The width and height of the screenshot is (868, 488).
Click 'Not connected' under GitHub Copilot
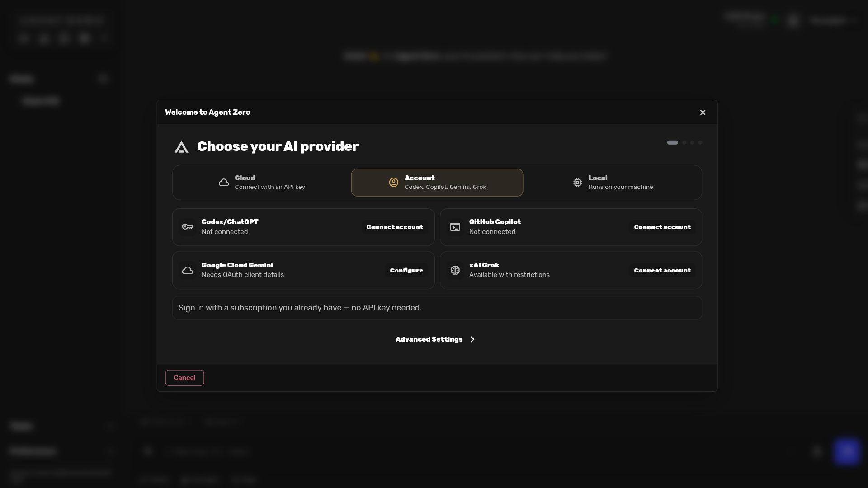492,232
